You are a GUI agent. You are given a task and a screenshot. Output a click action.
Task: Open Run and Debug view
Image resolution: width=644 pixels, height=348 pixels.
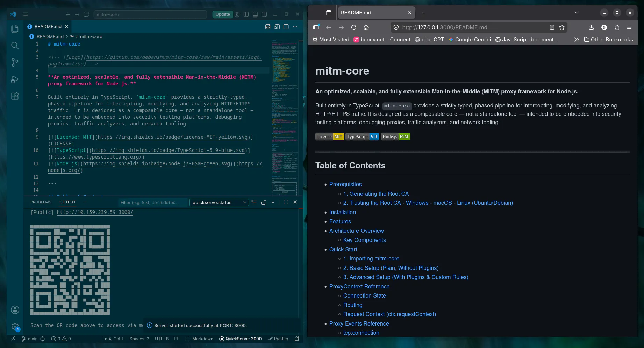(15, 79)
